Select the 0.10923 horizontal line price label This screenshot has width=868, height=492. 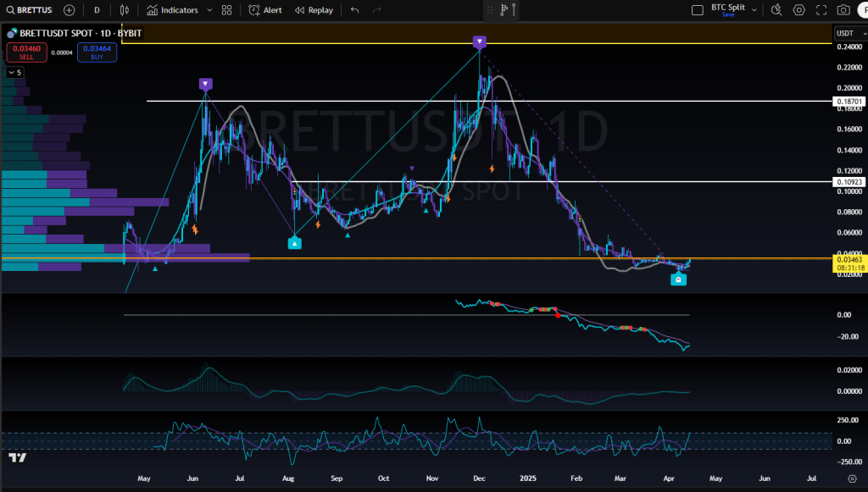849,182
